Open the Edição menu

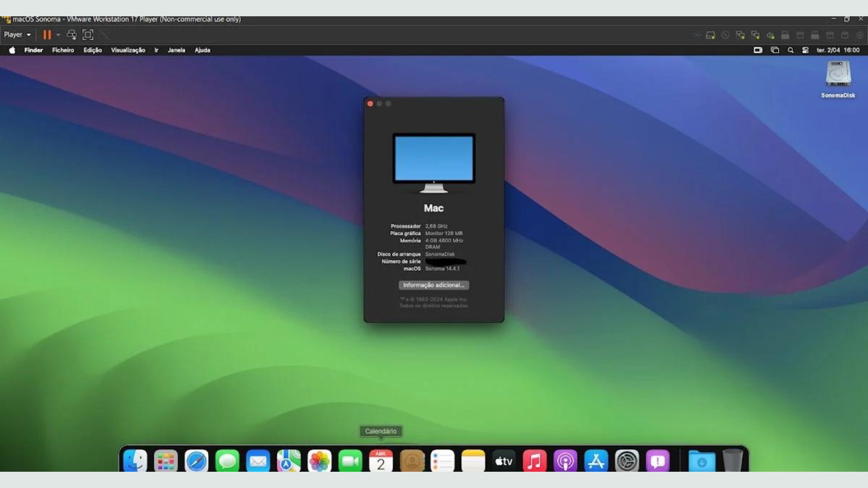(x=93, y=50)
